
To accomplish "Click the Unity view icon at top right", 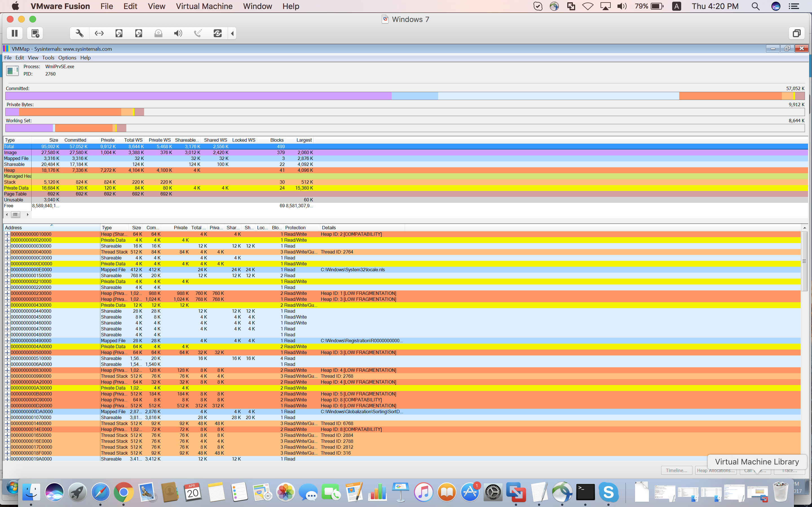I will 796,33.
